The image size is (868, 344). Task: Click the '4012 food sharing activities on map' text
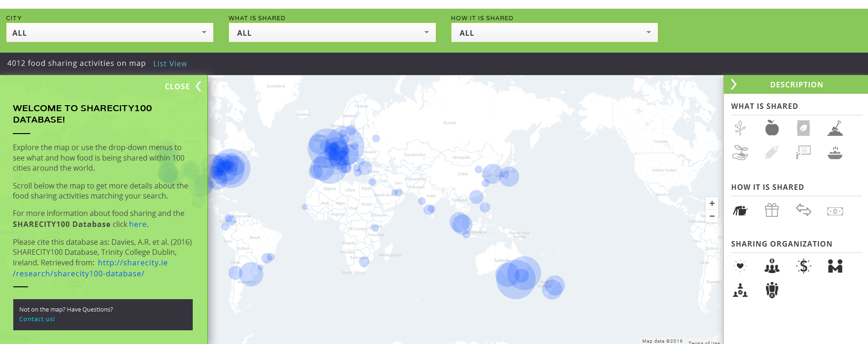click(x=76, y=63)
